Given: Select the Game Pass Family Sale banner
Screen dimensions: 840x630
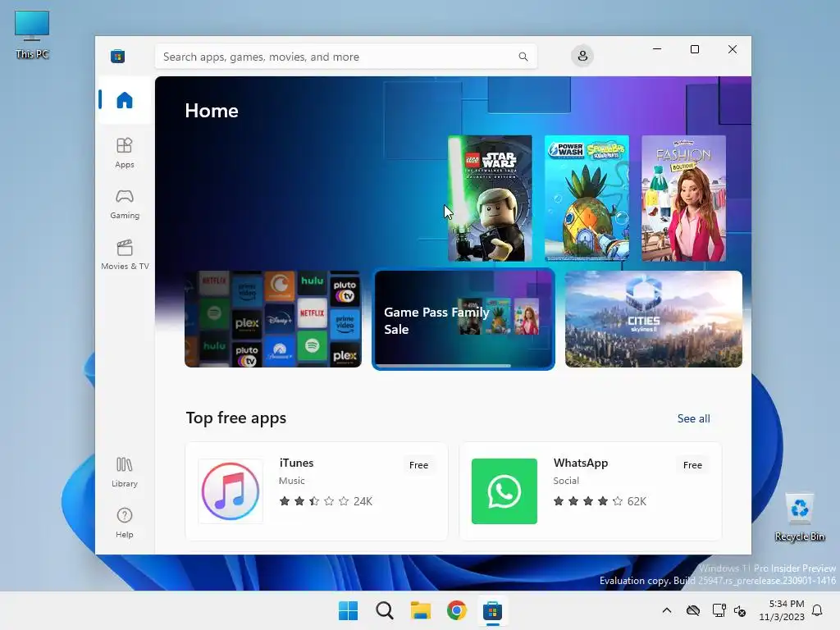Looking at the screenshot, I should (463, 319).
